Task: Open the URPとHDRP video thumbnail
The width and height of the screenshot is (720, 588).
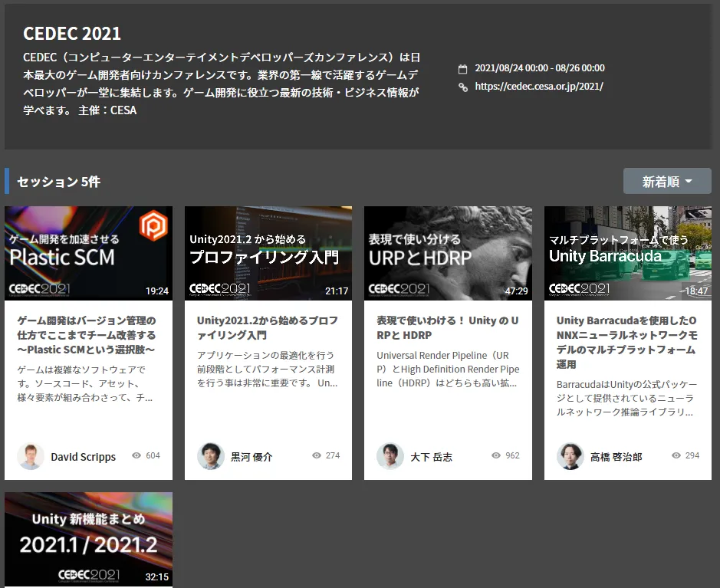Action: (x=448, y=253)
